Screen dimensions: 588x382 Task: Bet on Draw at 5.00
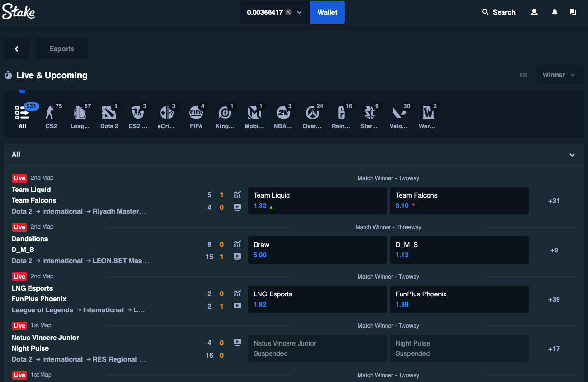(x=317, y=250)
